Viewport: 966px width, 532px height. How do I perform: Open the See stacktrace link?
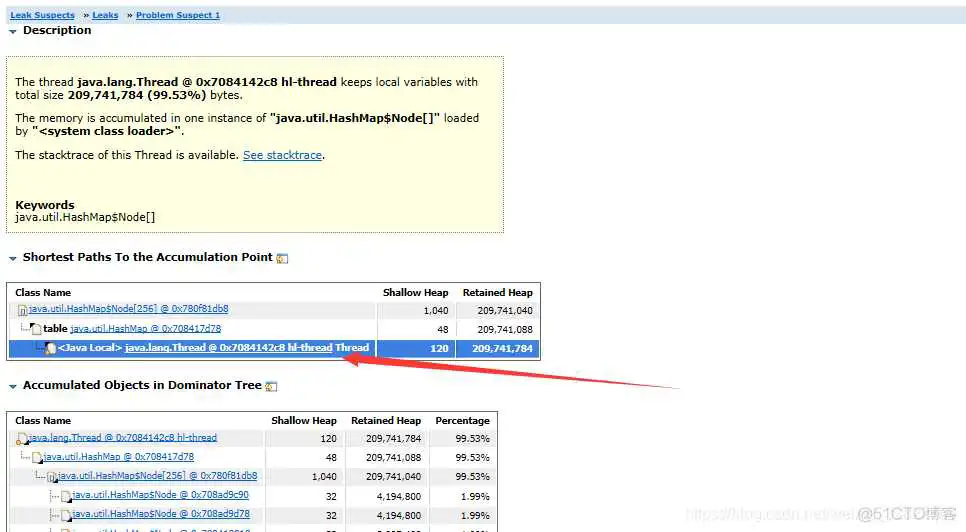[x=282, y=156]
